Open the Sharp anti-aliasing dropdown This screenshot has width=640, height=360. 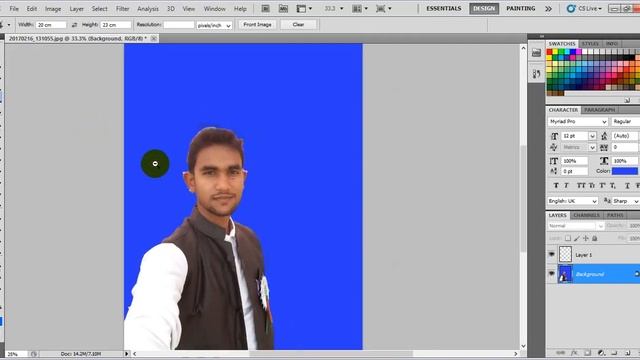pyautogui.click(x=626, y=201)
